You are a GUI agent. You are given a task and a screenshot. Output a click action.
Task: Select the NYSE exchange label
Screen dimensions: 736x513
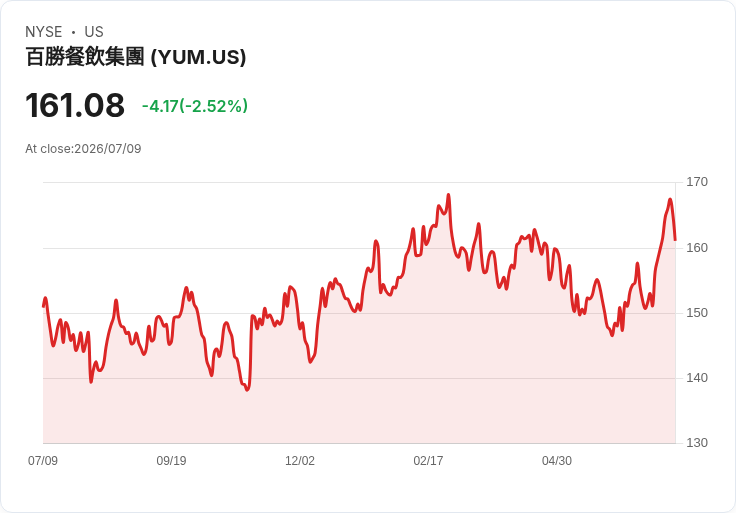pyautogui.click(x=44, y=32)
